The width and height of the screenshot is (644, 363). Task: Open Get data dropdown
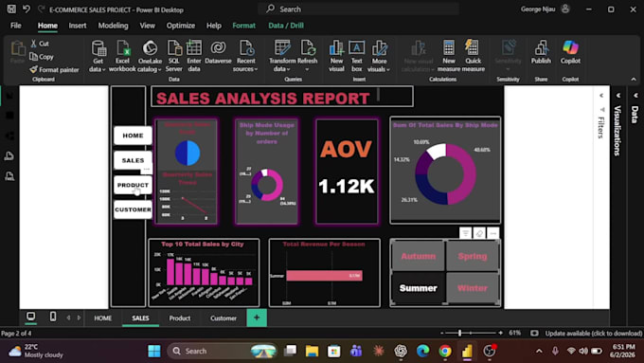point(98,57)
